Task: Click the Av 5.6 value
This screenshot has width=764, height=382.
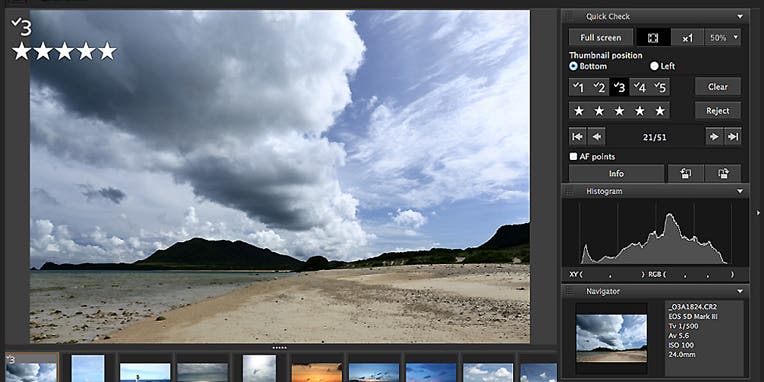Action: (679, 336)
